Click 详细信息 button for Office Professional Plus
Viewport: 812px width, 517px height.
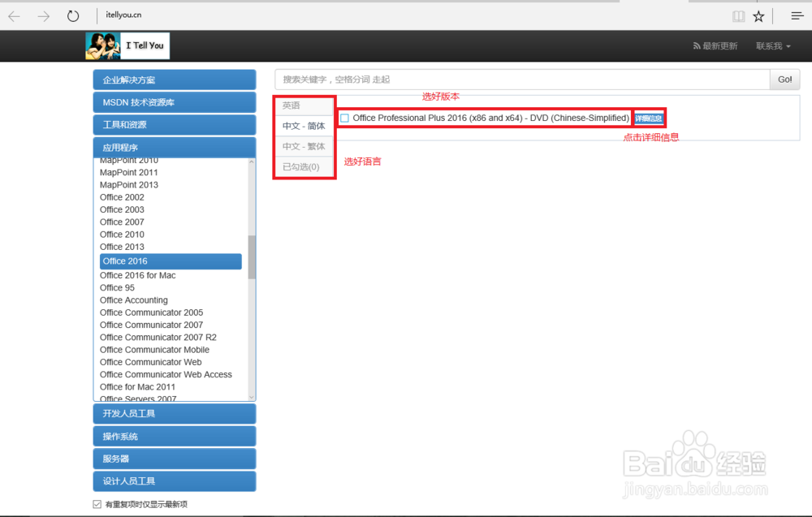pos(648,118)
